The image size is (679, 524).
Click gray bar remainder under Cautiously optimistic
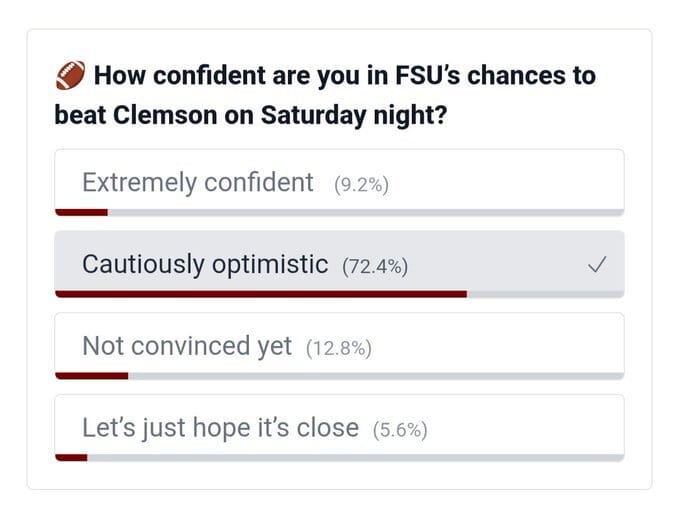[x=545, y=294]
